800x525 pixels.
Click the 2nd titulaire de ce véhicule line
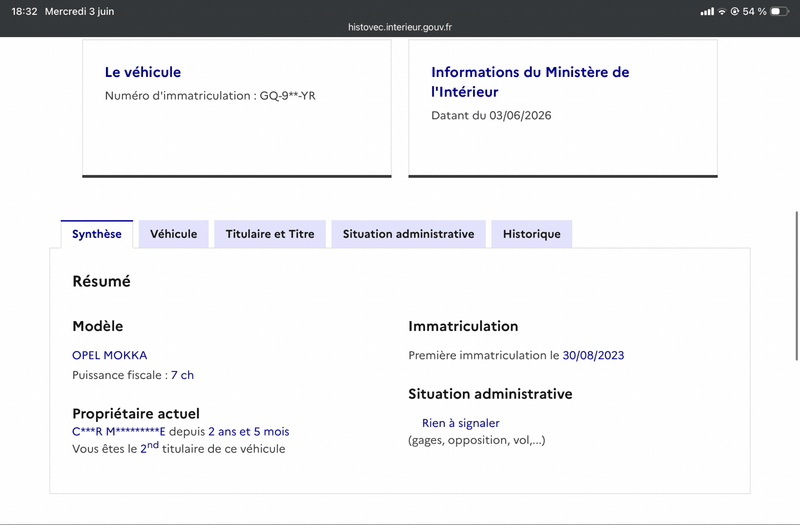tap(179, 448)
